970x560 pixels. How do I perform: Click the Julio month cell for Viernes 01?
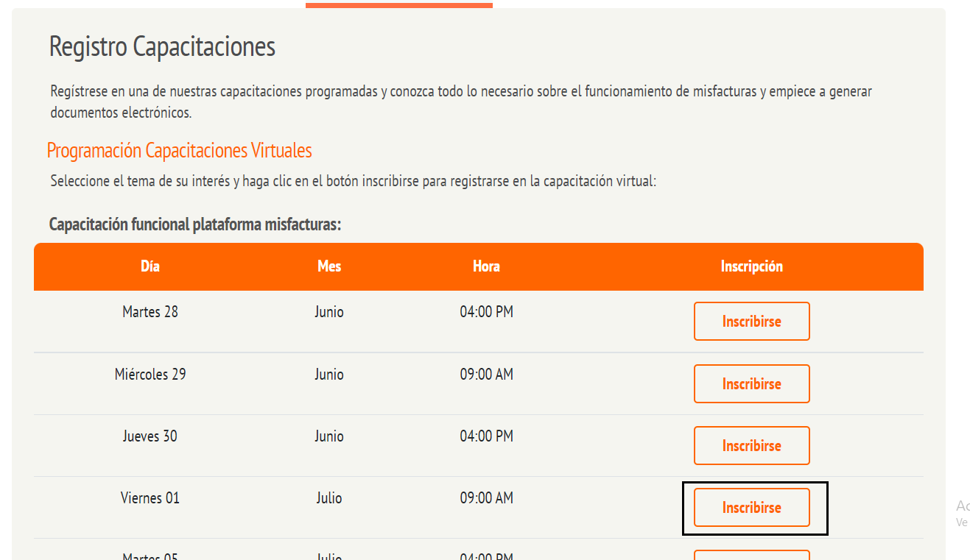(329, 498)
